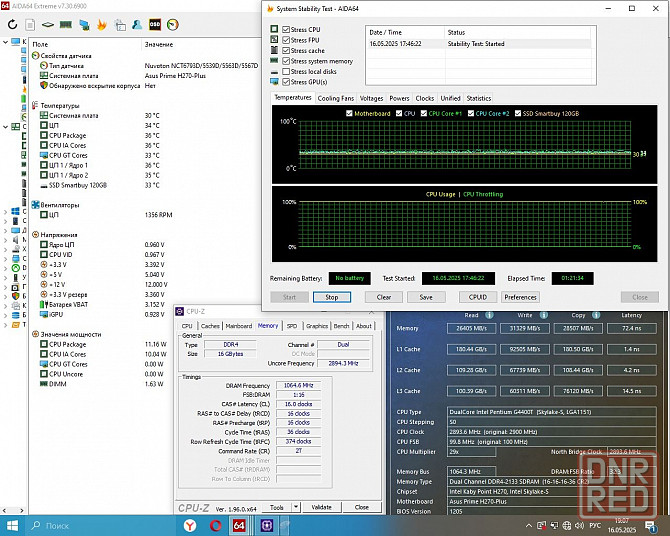
Task: Click the Copy info icon in benchmark
Action: click(x=596, y=315)
